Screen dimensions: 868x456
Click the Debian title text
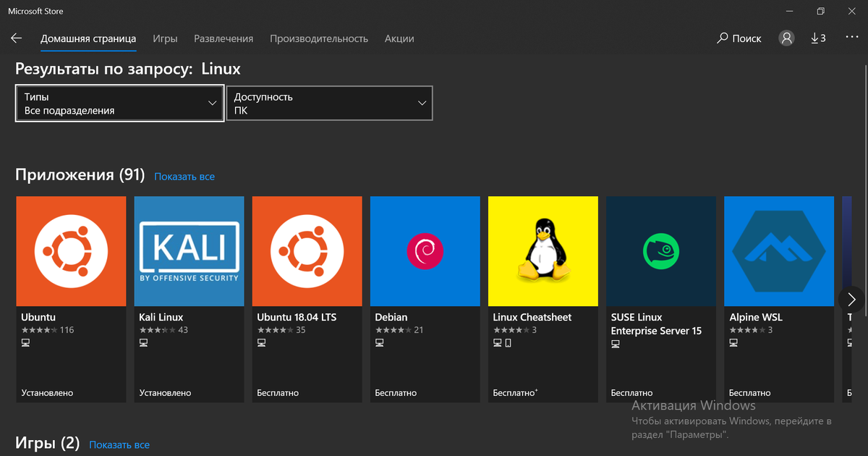(391, 317)
